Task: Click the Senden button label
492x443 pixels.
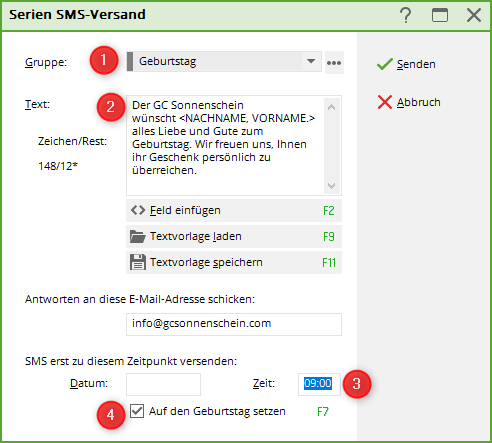Action: (416, 64)
